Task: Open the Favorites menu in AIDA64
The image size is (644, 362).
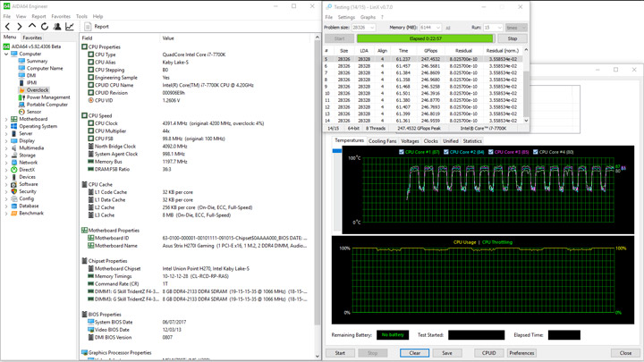Action: (61, 16)
